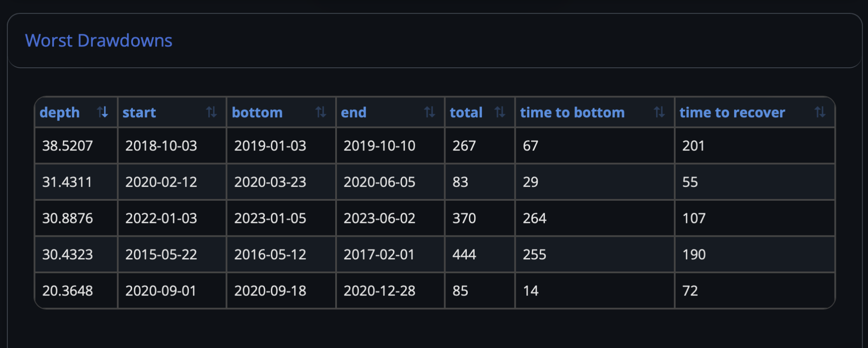Select the depth column header label
Viewport: 868px width, 348px height.
[x=59, y=113]
